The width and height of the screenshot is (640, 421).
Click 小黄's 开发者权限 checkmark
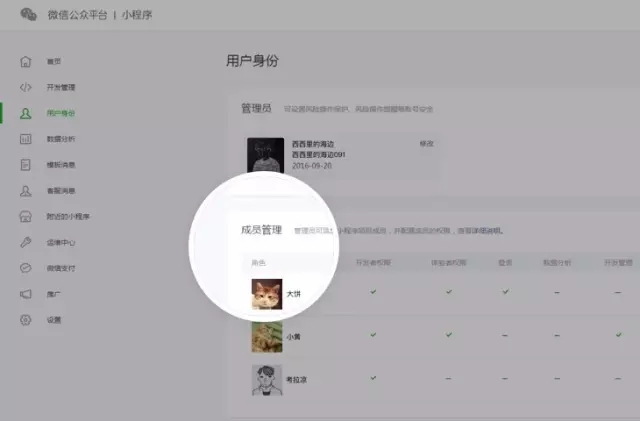[373, 335]
